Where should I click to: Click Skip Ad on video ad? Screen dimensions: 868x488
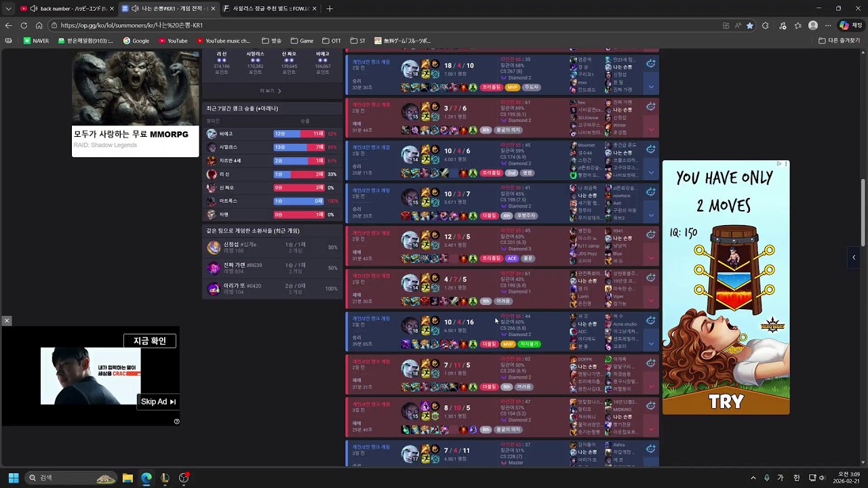tap(158, 402)
